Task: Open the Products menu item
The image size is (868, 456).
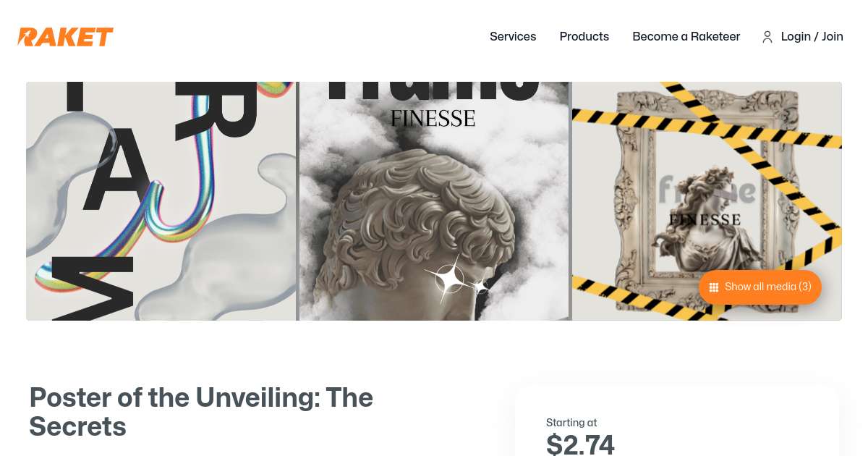Action: pos(584,36)
